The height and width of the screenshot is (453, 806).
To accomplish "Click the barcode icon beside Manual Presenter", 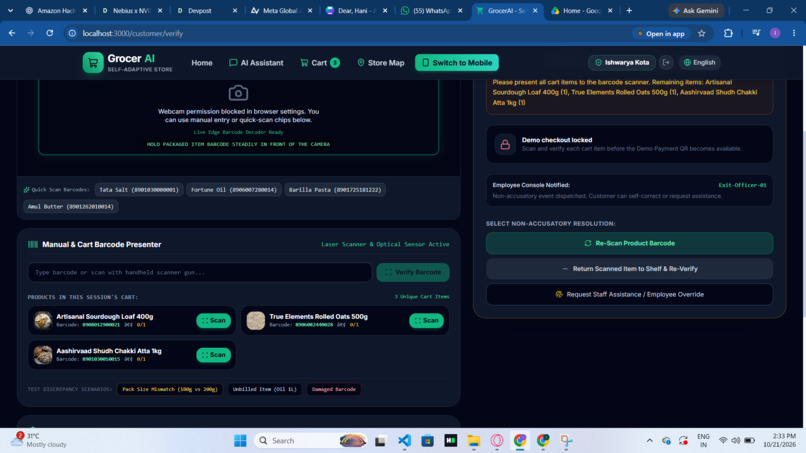I will click(x=33, y=244).
